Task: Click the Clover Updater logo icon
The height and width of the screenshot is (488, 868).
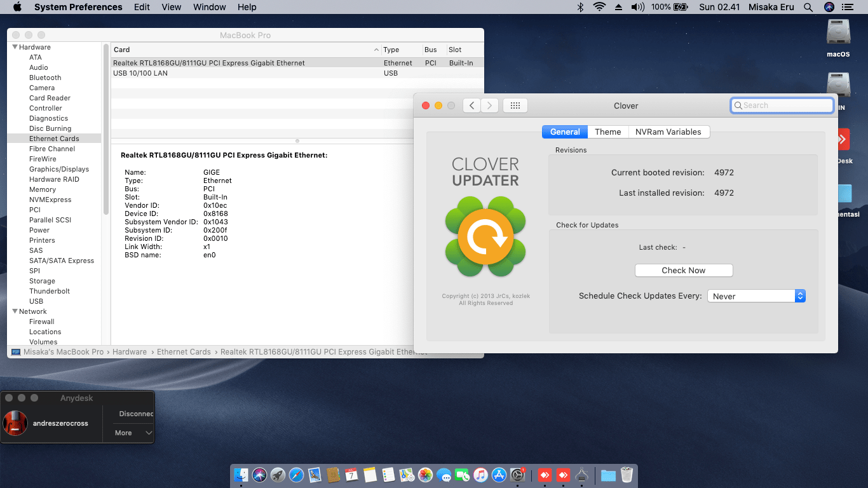Action: [485, 236]
